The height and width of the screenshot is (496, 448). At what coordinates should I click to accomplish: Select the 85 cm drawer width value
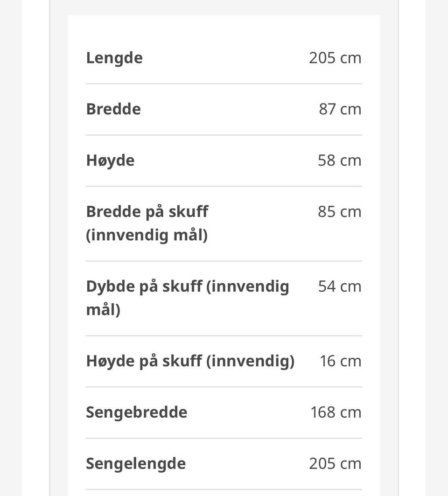339,212
